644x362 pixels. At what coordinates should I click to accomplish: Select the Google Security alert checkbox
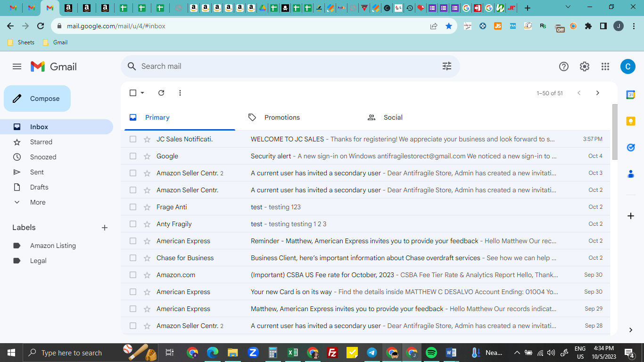tap(133, 156)
